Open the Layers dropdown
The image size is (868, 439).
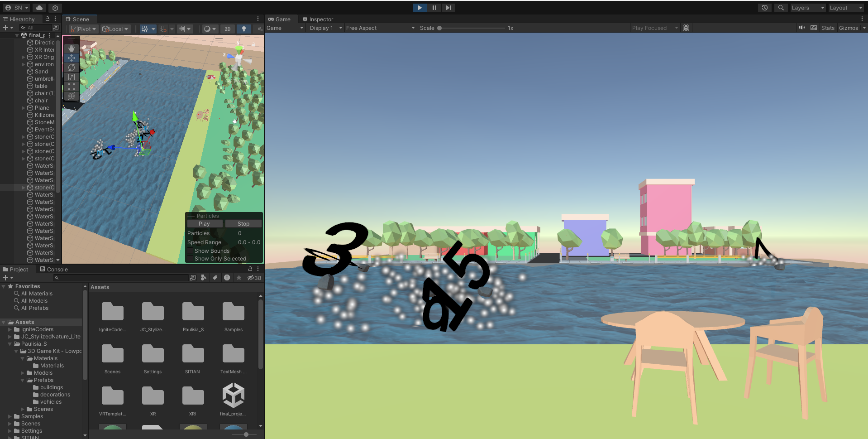808,8
